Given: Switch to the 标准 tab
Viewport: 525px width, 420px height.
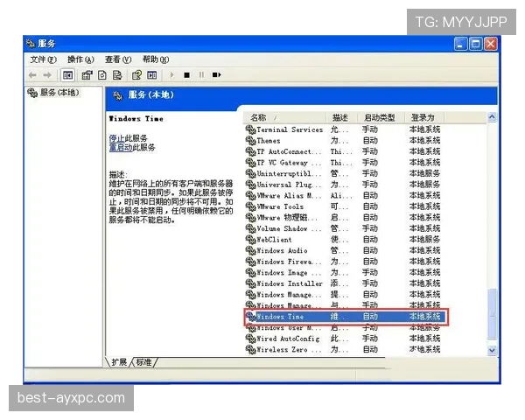Looking at the screenshot, I should tap(144, 362).
